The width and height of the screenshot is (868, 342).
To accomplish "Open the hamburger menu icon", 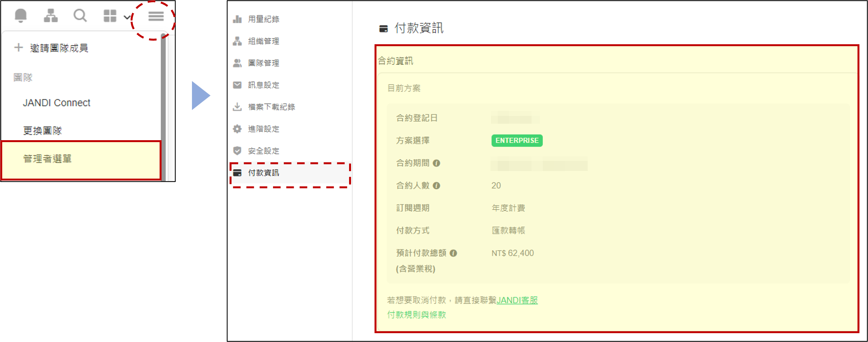I will click(156, 16).
